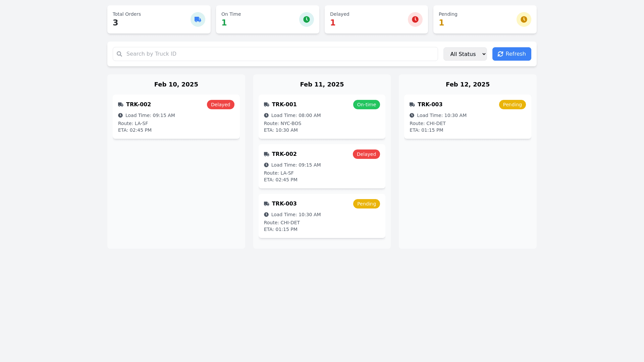Screen dimensions: 644x362
Task: Focus the Search by Truck ID field
Action: 275,54
